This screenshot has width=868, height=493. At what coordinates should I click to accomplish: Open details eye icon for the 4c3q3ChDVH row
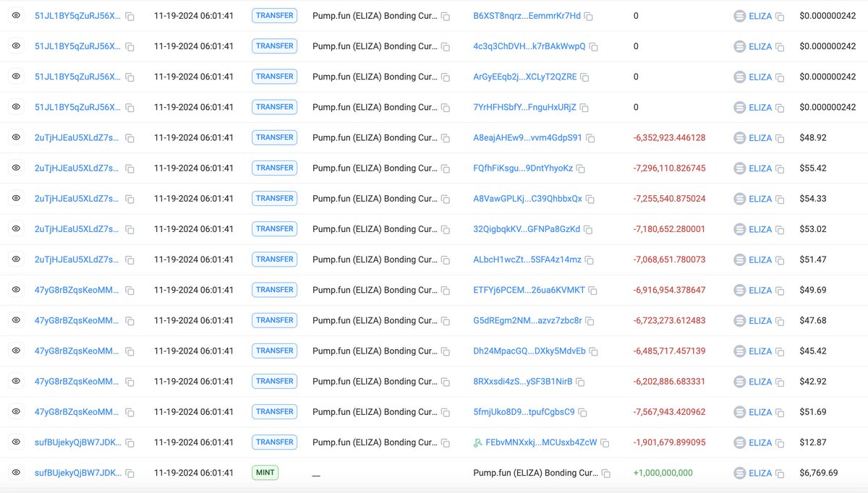pos(15,46)
